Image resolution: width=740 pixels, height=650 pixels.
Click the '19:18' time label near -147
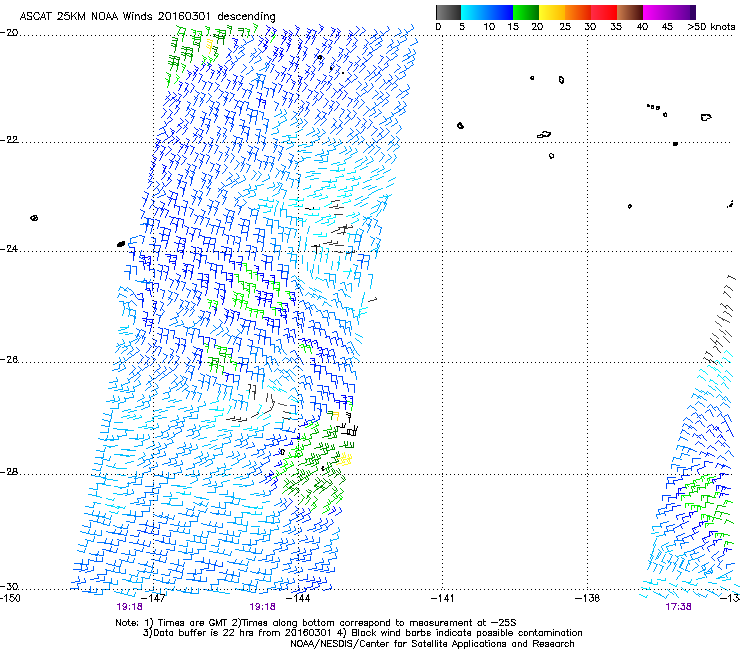pos(130,607)
